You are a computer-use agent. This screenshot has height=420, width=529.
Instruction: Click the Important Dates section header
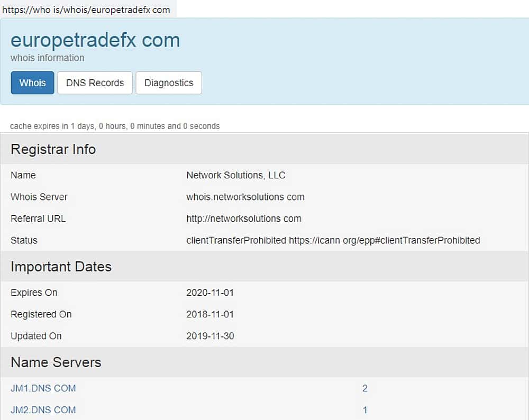click(x=61, y=267)
